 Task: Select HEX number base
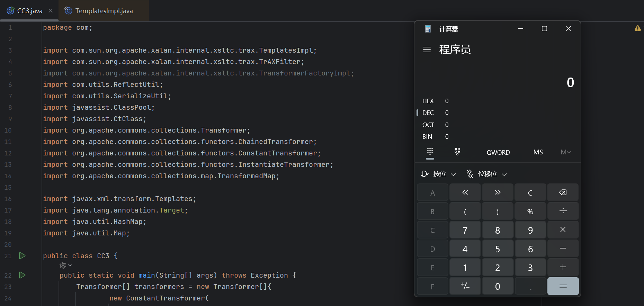(428, 101)
